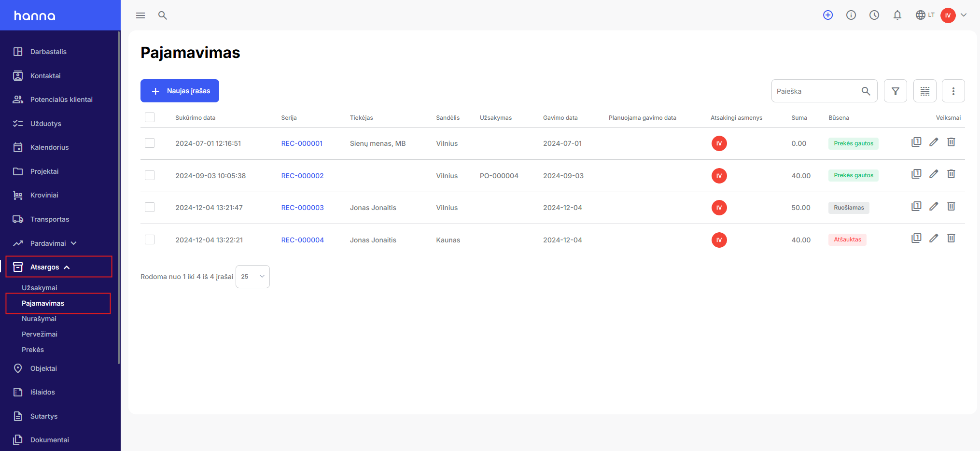Select checkbox for row REC-000004

click(x=150, y=240)
